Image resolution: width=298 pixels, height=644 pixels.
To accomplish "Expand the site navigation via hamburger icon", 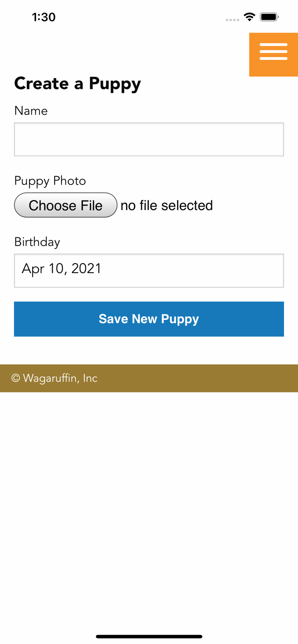I will [x=273, y=51].
